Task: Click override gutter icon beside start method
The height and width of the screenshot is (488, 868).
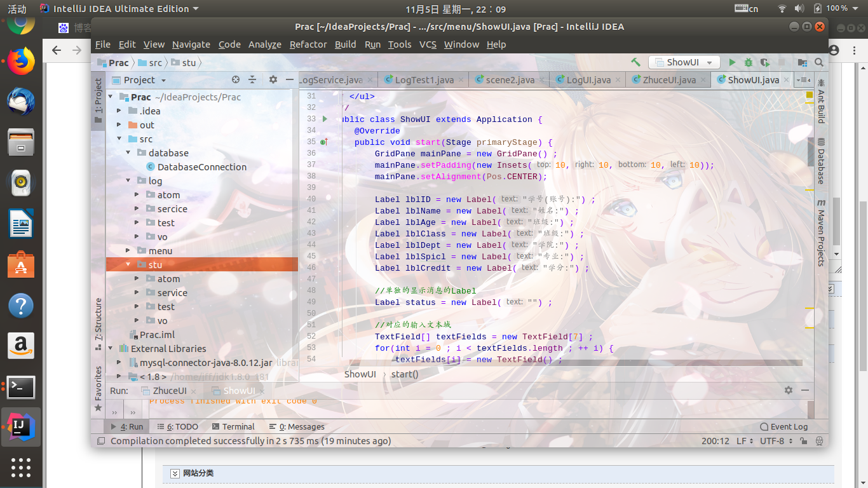Action: (x=324, y=142)
